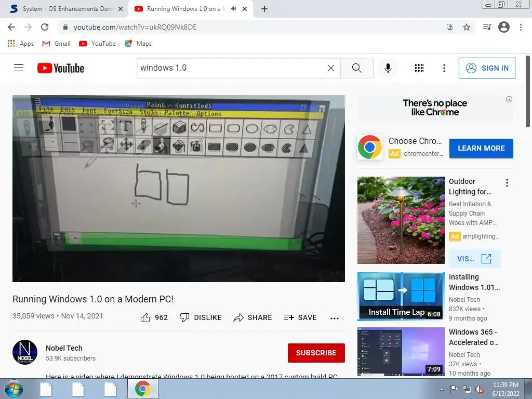Viewport: 532px width, 399px height.
Task: Open the Gmail bookmark
Action: click(x=56, y=44)
